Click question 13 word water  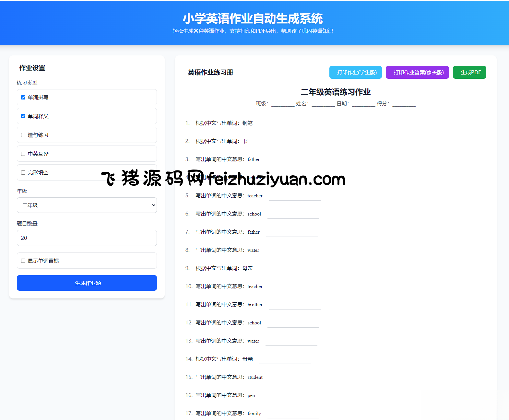[x=253, y=341]
